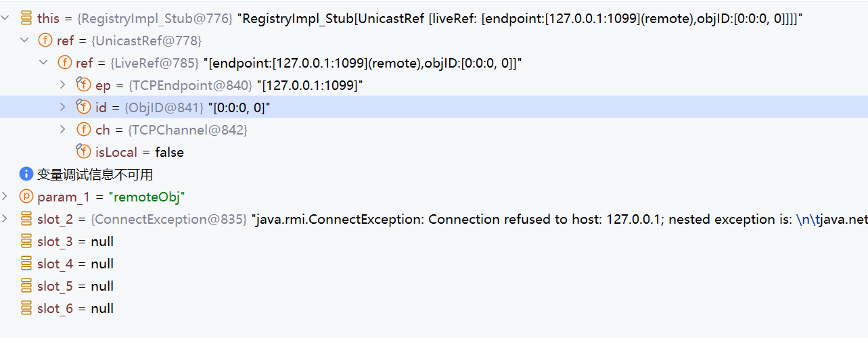This screenshot has width=868, height=338.
Task: Click the field icon beside isLocal
Action: tap(83, 151)
